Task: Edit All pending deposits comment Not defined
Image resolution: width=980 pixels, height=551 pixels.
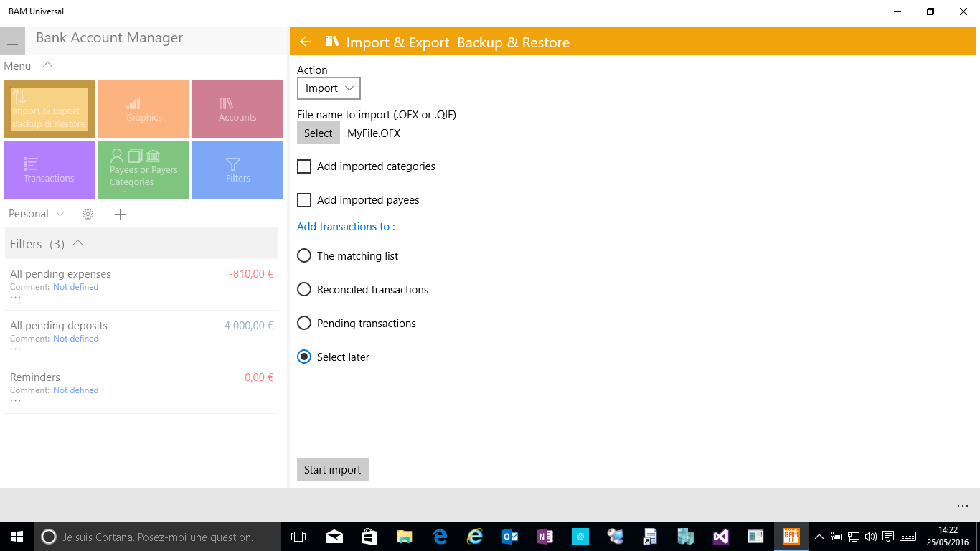Action: coord(75,339)
